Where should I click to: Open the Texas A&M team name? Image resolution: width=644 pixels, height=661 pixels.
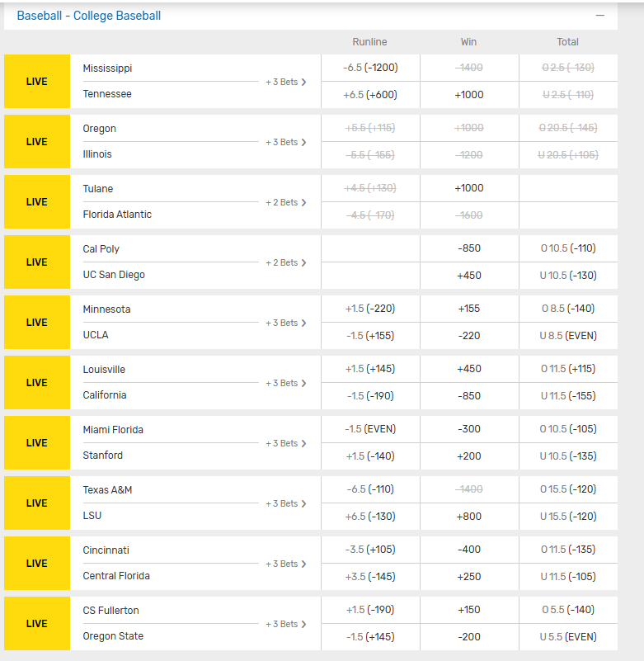point(107,490)
